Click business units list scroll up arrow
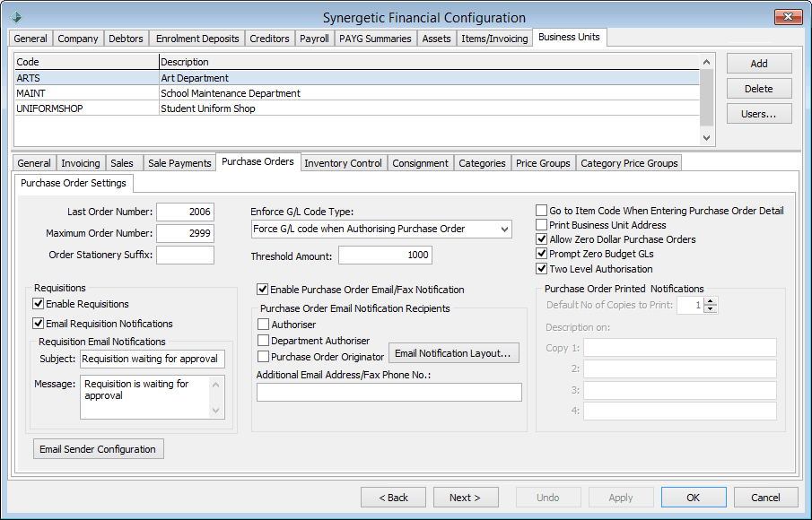The width and height of the screenshot is (812, 520). point(706,62)
